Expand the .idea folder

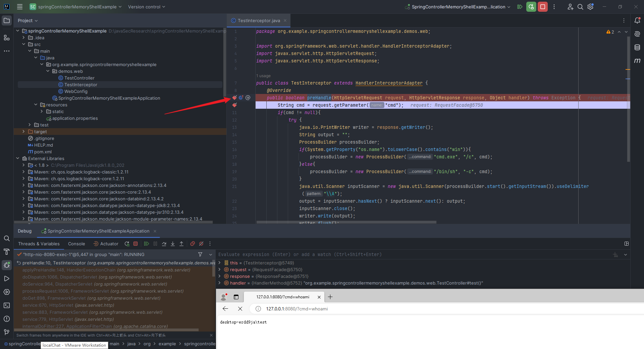pyautogui.click(x=23, y=38)
